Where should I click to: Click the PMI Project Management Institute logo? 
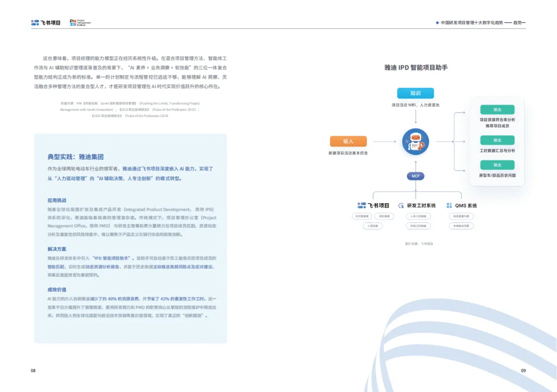(80, 23)
